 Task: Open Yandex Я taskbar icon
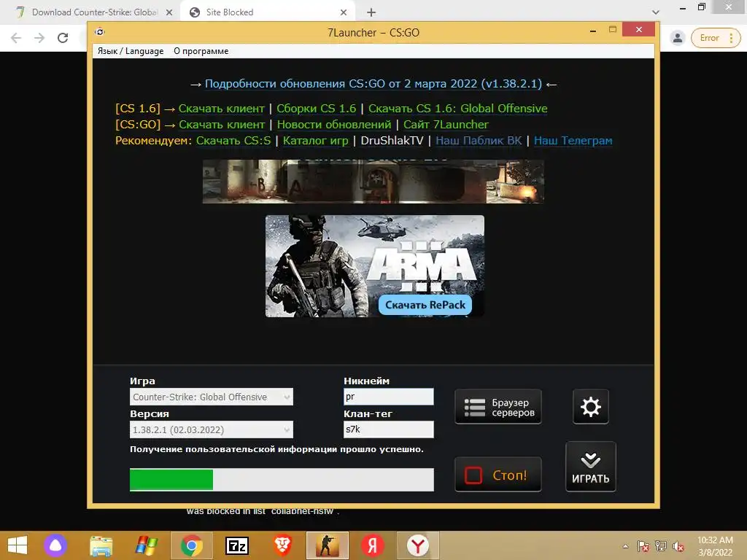[x=373, y=545]
